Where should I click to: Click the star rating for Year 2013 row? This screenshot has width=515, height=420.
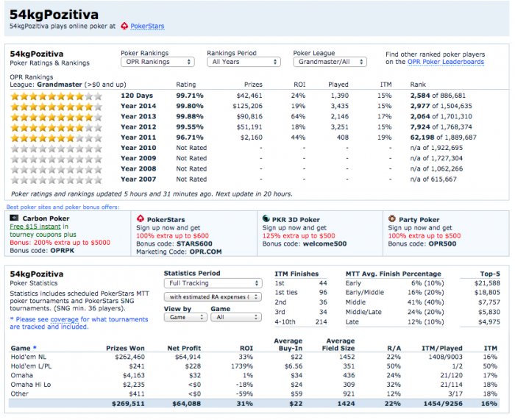click(x=57, y=117)
